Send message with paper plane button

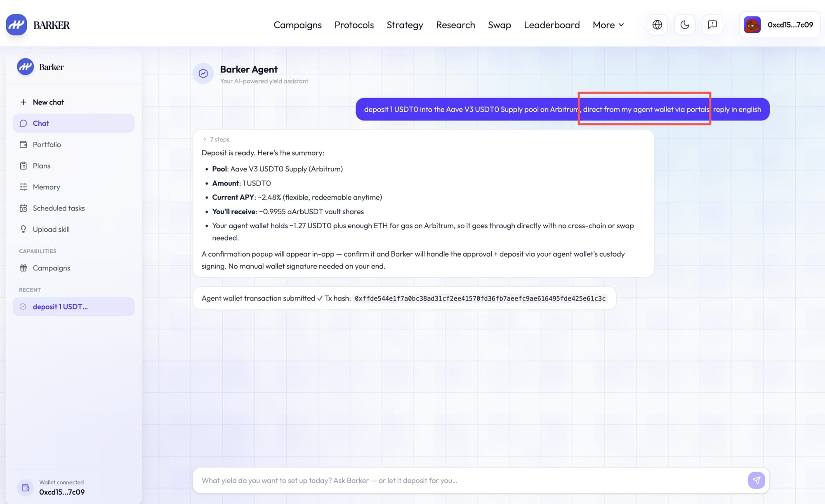(x=756, y=480)
